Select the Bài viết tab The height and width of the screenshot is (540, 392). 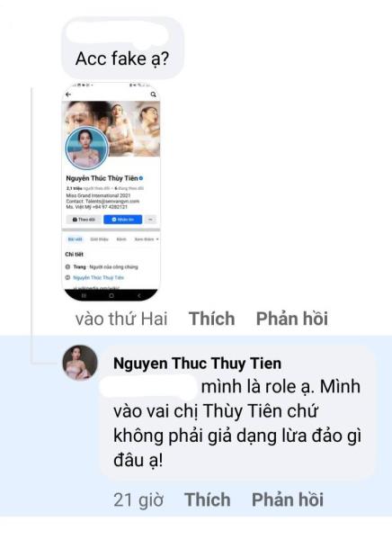click(x=75, y=239)
